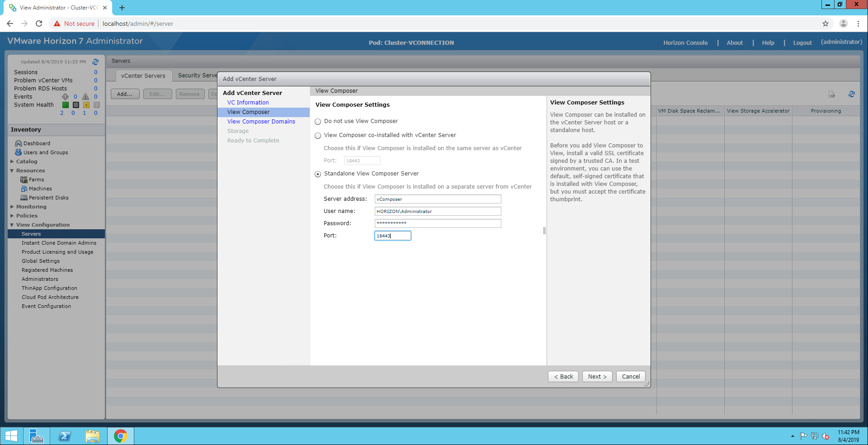The width and height of the screenshot is (868, 445).
Task: Click the Next button in the wizard
Action: click(x=597, y=376)
